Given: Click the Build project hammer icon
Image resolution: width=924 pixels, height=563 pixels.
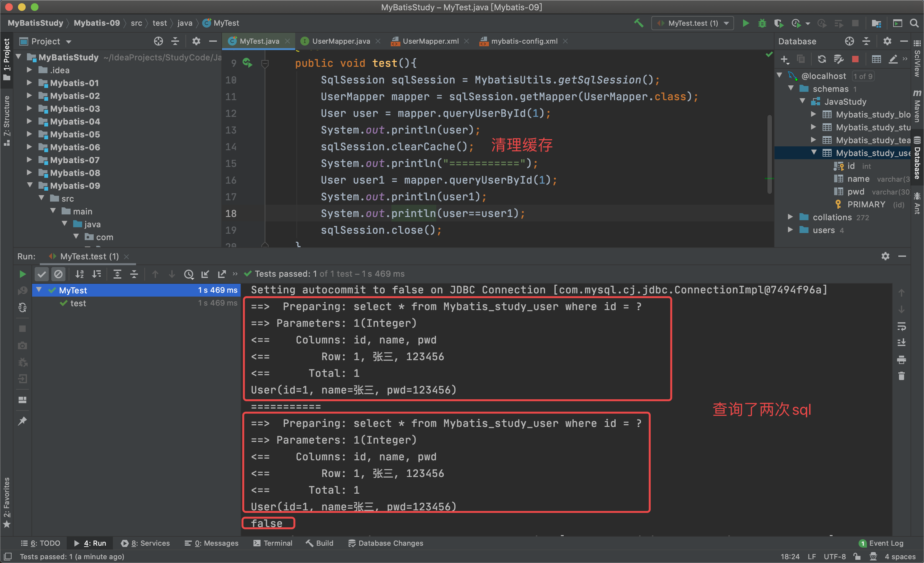Looking at the screenshot, I should [639, 23].
